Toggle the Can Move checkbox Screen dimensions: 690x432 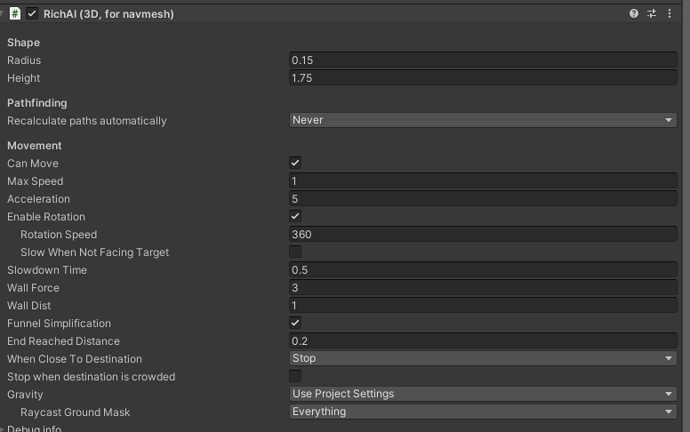tap(295, 163)
